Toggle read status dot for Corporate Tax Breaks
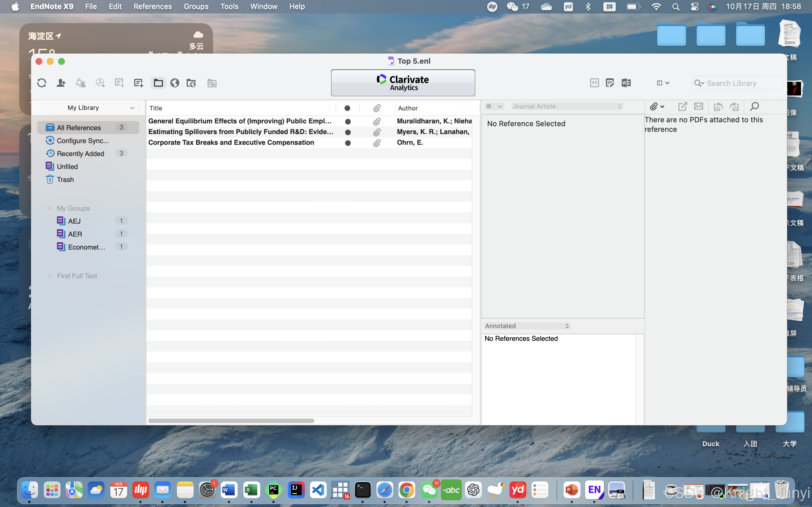The image size is (812, 507). pos(348,143)
